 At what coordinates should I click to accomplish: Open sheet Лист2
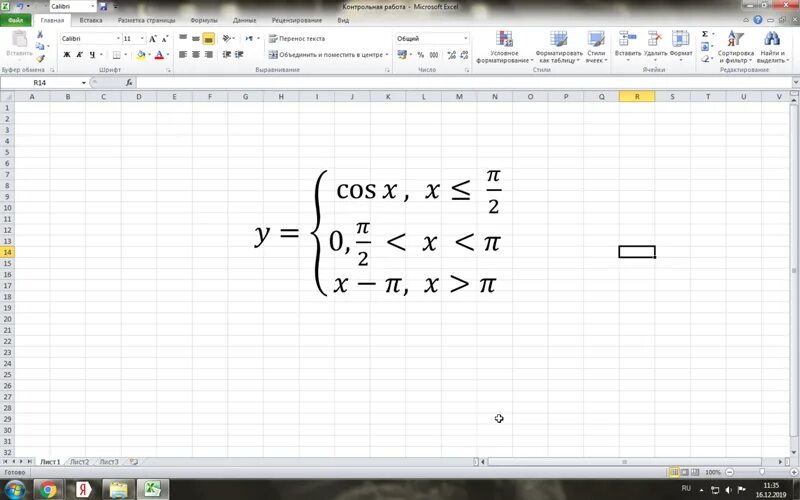click(x=80, y=462)
